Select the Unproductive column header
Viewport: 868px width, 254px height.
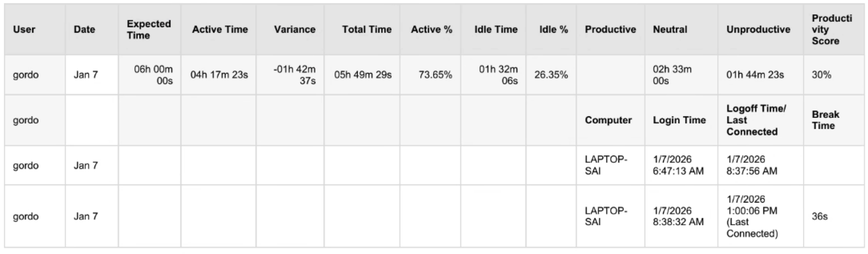[758, 30]
